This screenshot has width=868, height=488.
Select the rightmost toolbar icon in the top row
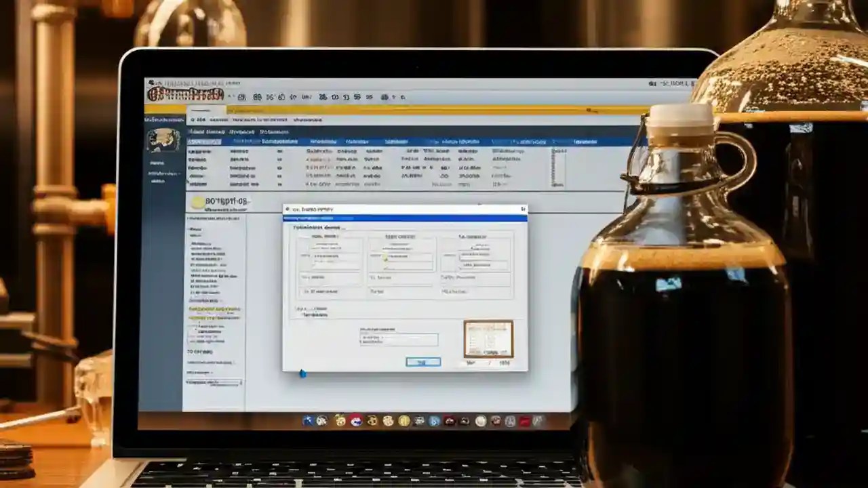point(404,97)
